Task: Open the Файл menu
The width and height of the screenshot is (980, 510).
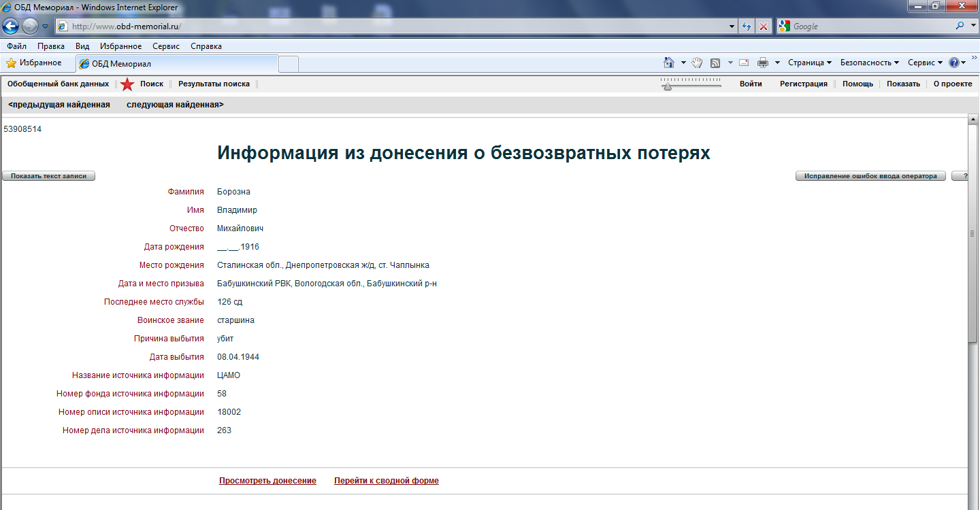Action: click(x=17, y=46)
